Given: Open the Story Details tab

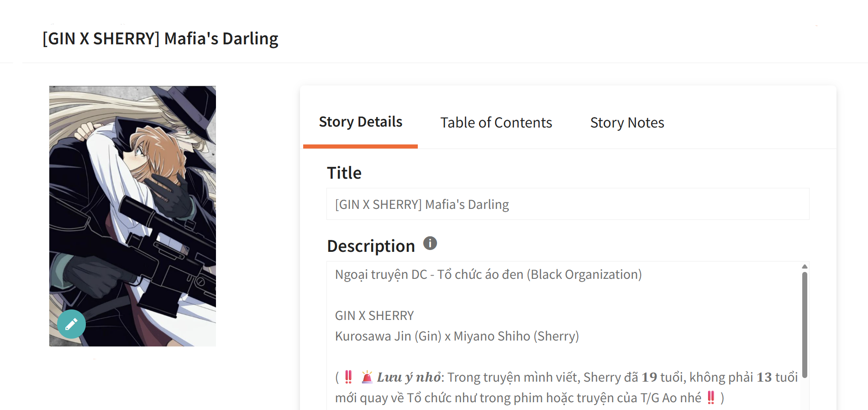Looking at the screenshot, I should (x=360, y=122).
